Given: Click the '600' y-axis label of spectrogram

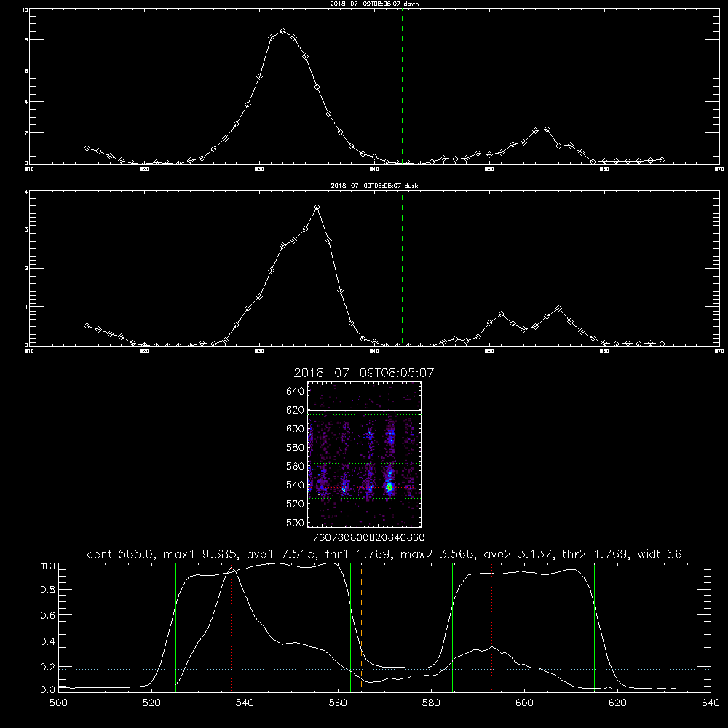Looking at the screenshot, I should coord(296,429).
